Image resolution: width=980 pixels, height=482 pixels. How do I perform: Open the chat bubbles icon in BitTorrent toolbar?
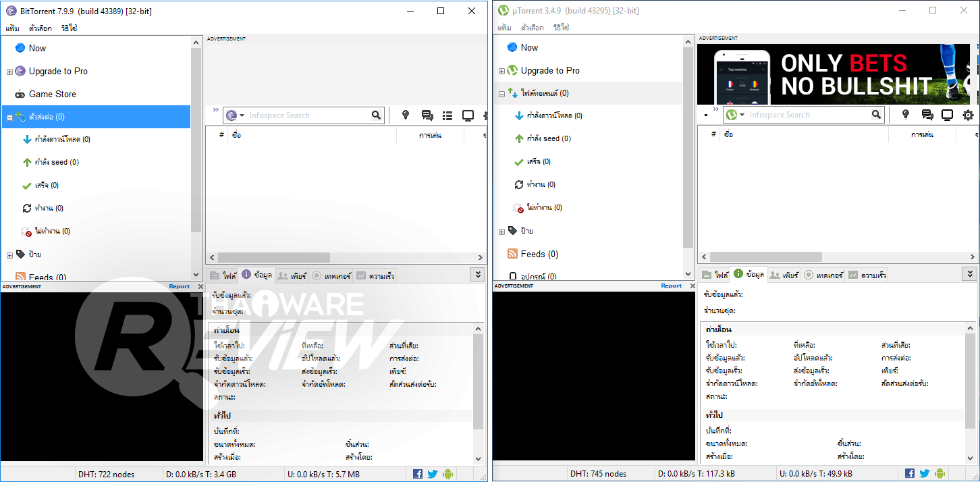427,115
